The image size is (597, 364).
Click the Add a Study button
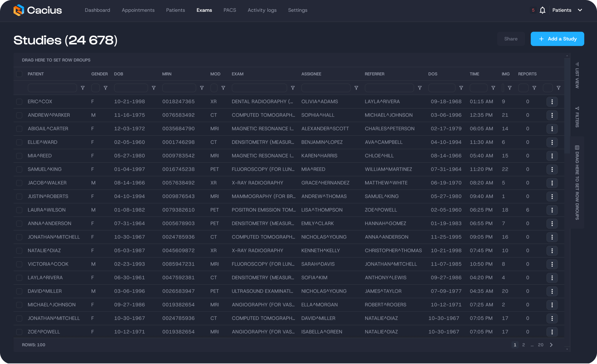point(557,39)
